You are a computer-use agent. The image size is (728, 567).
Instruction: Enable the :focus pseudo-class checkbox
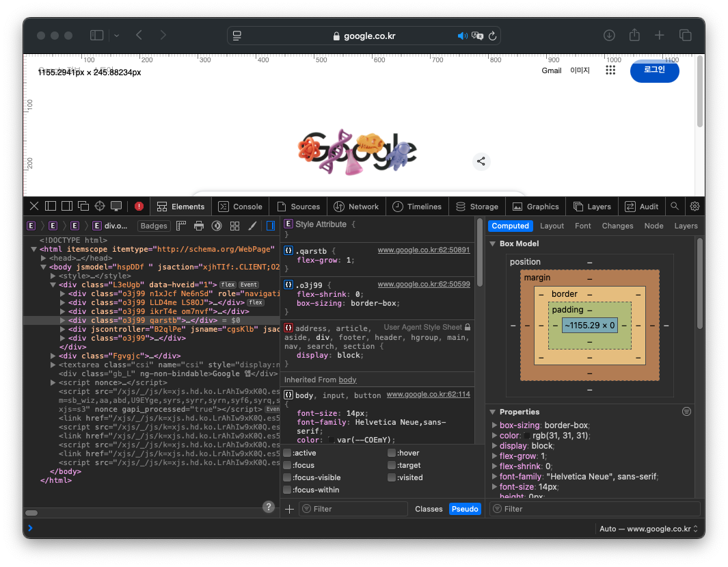[x=287, y=465]
